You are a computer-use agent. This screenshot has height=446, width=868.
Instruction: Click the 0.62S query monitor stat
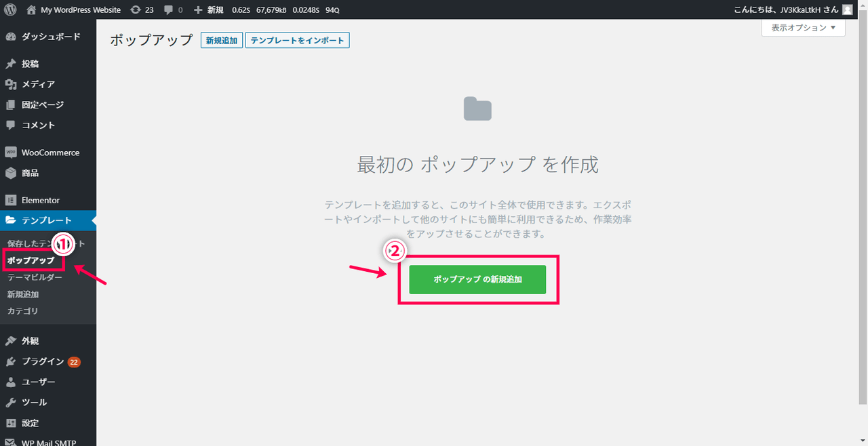241,10
